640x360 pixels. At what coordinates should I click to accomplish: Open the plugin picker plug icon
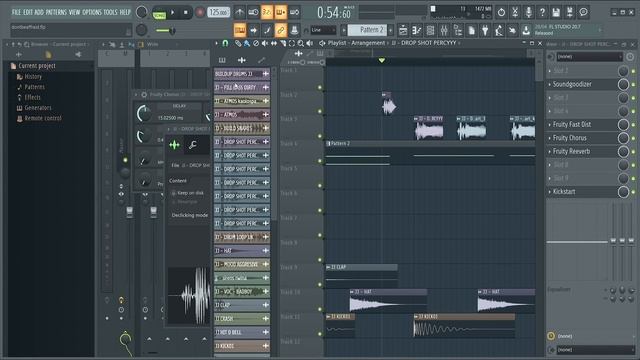(x=485, y=30)
